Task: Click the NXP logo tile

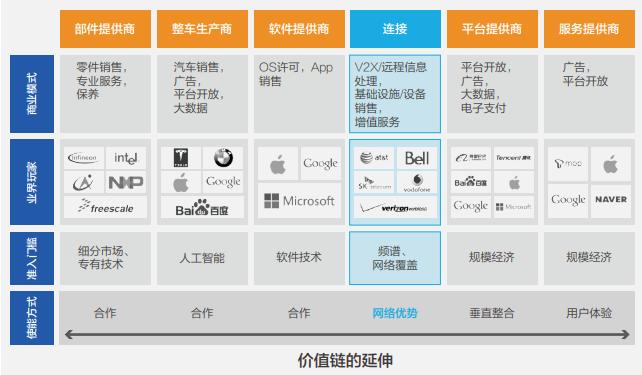Action: point(126,183)
